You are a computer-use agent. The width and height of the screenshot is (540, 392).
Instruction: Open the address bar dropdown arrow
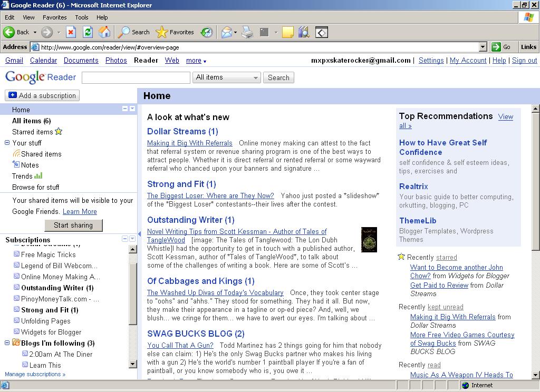click(483, 47)
